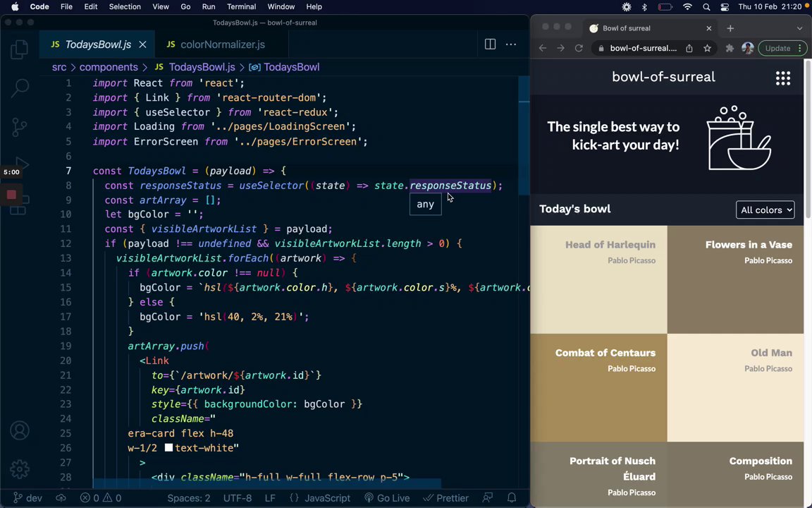The height and width of the screenshot is (508, 812).
Task: Expand the components breadcrumb
Action: 109,68
